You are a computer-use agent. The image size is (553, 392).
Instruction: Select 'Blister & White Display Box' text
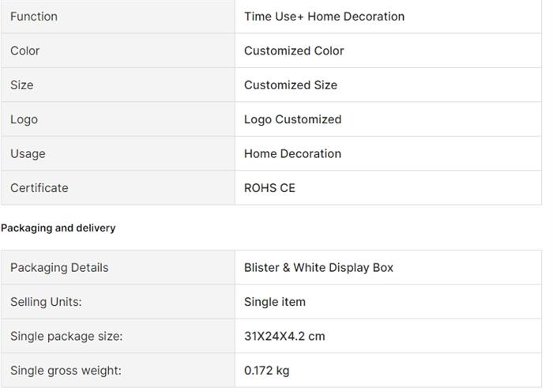(318, 268)
